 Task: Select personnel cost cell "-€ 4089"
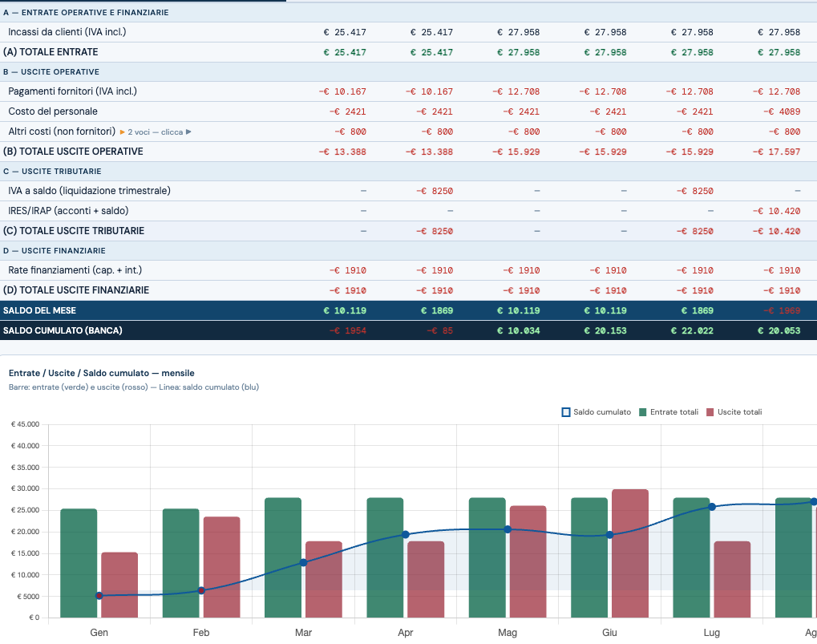[782, 111]
